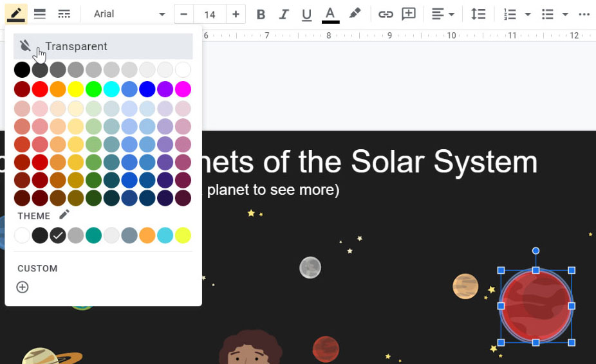Toggle underline formatting
Image resolution: width=596 pixels, height=364 pixels.
click(x=306, y=14)
